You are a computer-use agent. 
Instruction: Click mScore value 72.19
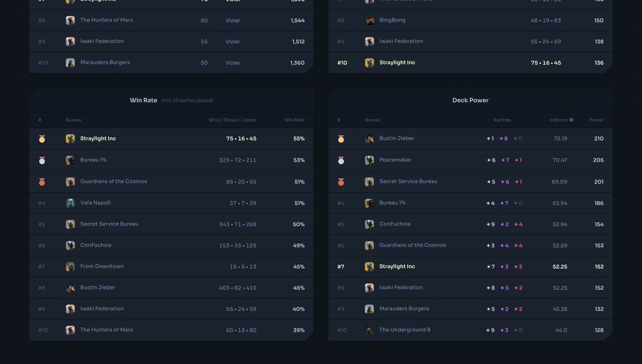(561, 139)
